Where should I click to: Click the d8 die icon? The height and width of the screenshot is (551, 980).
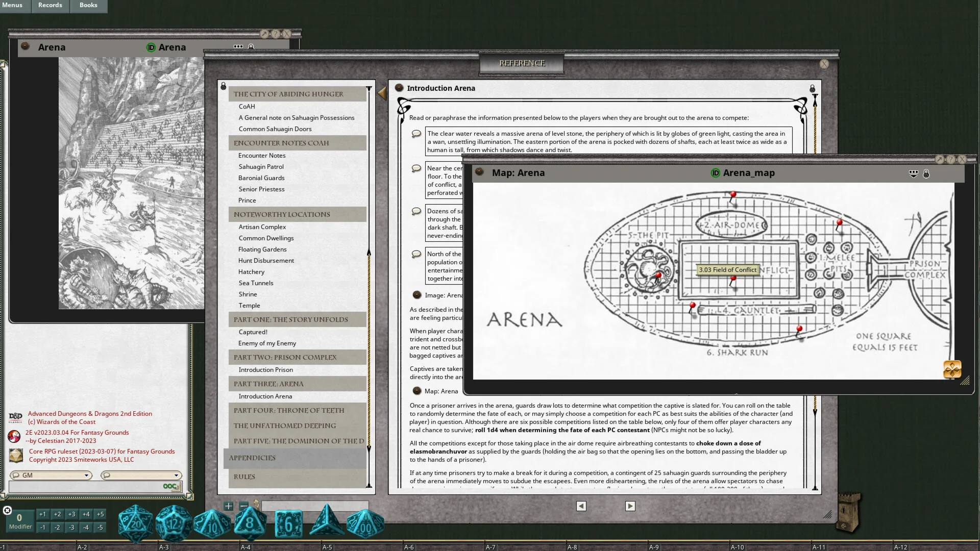pos(250,523)
